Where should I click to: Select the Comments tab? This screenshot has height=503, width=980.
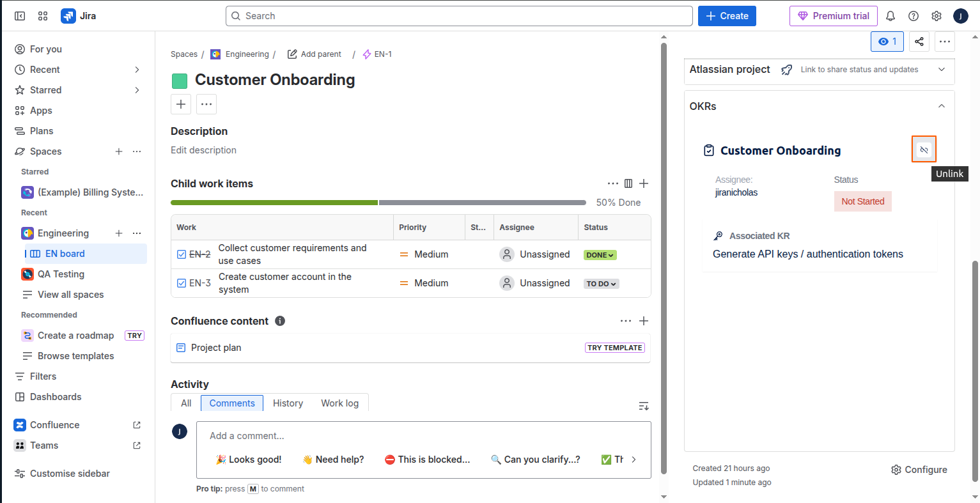pyautogui.click(x=232, y=403)
